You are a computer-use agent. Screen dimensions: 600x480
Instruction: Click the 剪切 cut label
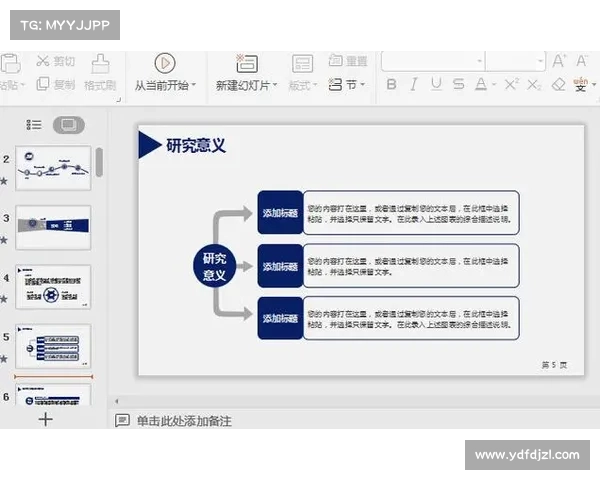coord(64,61)
